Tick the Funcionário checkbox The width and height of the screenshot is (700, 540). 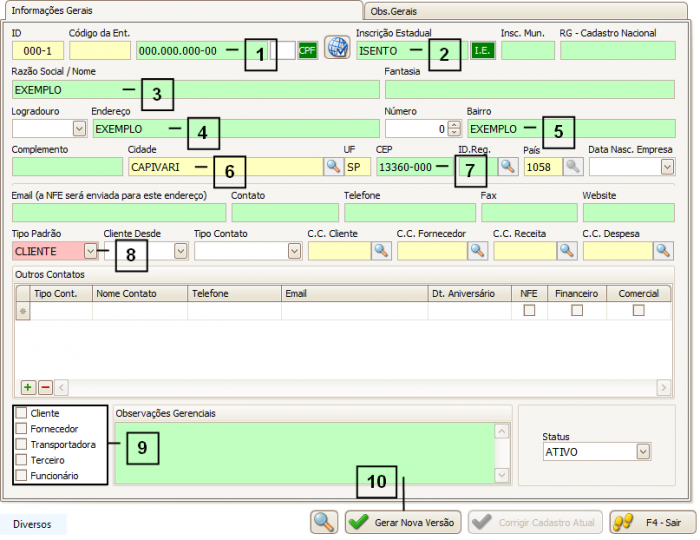pyautogui.click(x=22, y=476)
